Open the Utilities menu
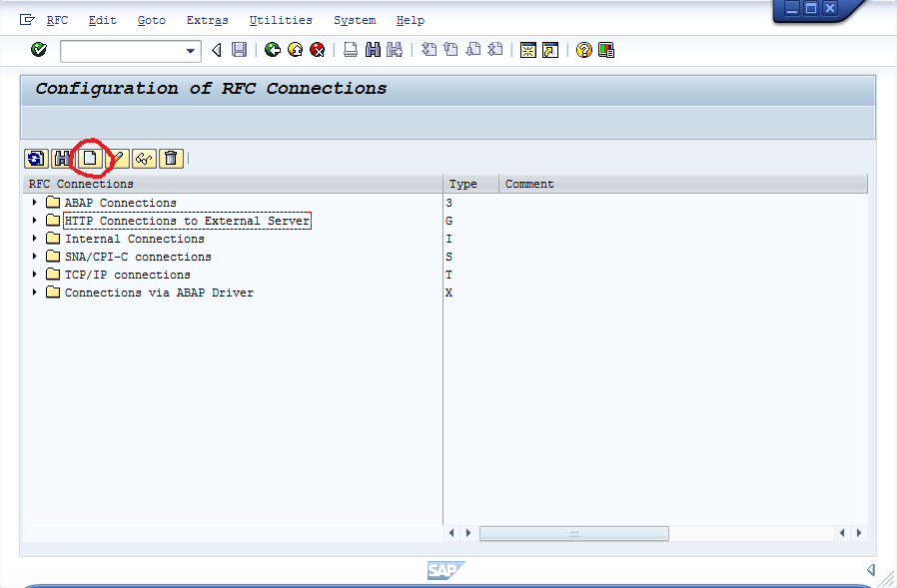 [281, 20]
